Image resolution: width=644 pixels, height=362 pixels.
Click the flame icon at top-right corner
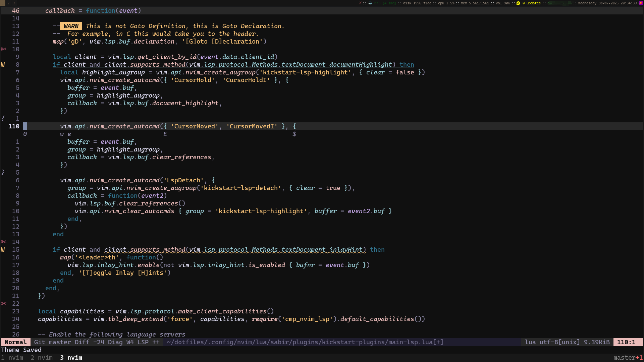point(641,3)
